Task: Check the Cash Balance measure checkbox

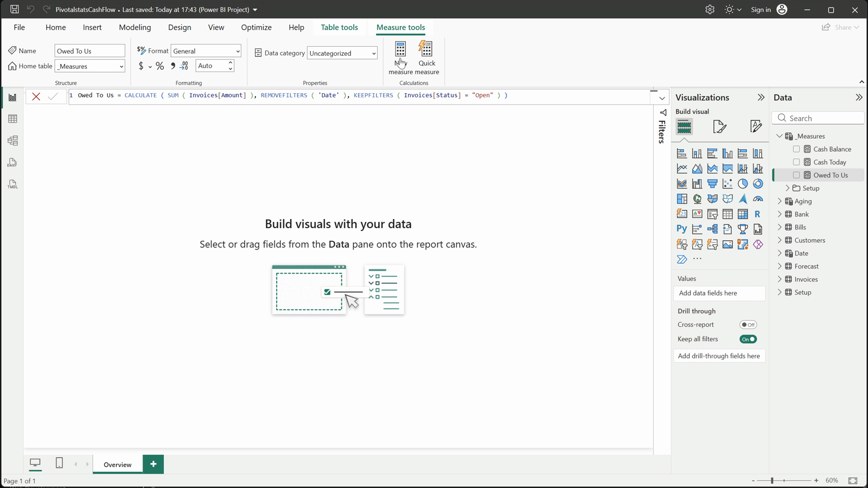Action: tap(796, 149)
